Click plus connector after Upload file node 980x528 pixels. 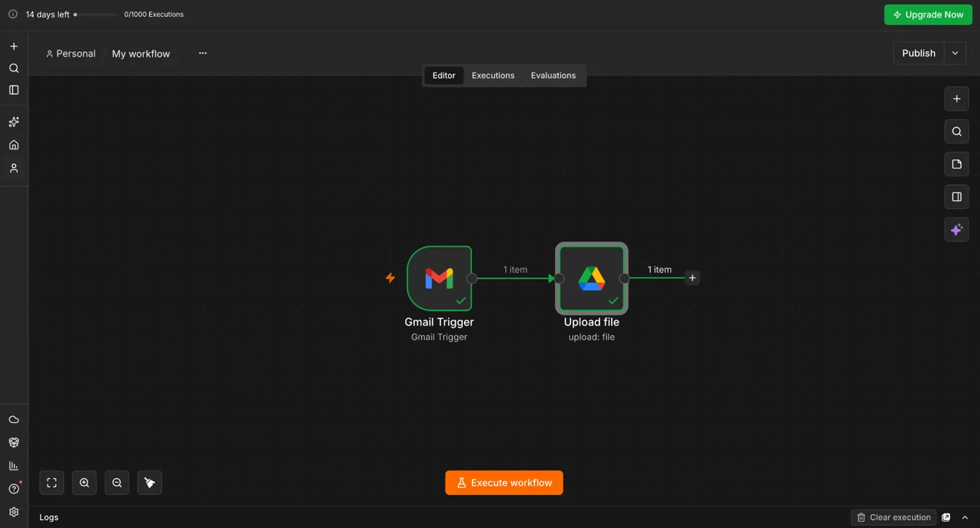click(692, 278)
